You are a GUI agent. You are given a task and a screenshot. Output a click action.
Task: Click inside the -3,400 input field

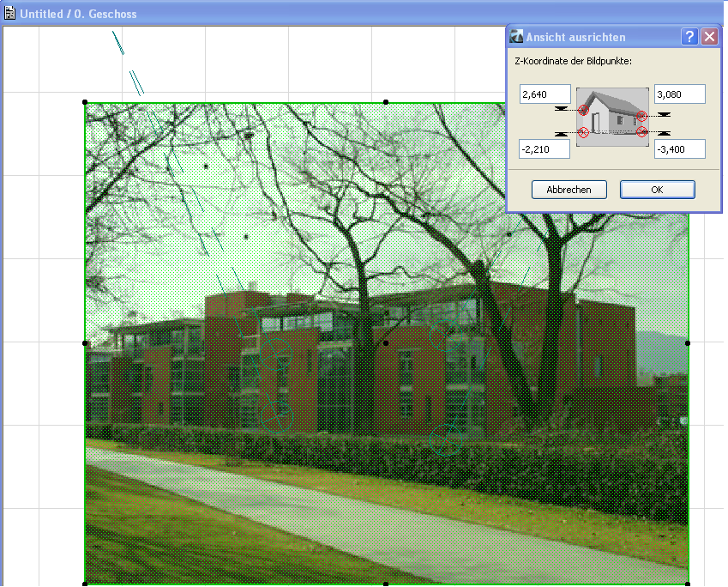click(679, 148)
